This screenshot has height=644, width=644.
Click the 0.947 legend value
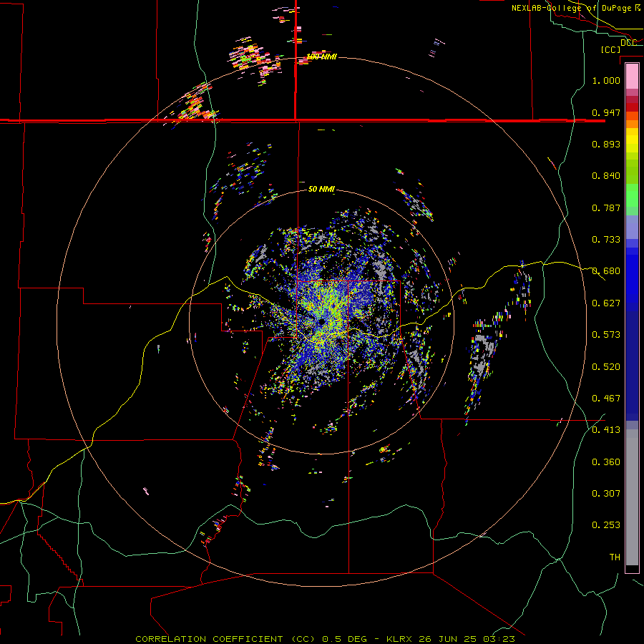(606, 112)
